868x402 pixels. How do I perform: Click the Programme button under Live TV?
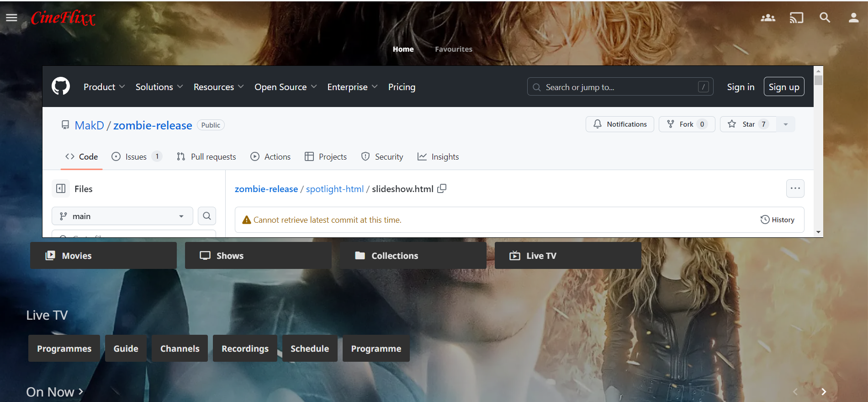point(376,348)
